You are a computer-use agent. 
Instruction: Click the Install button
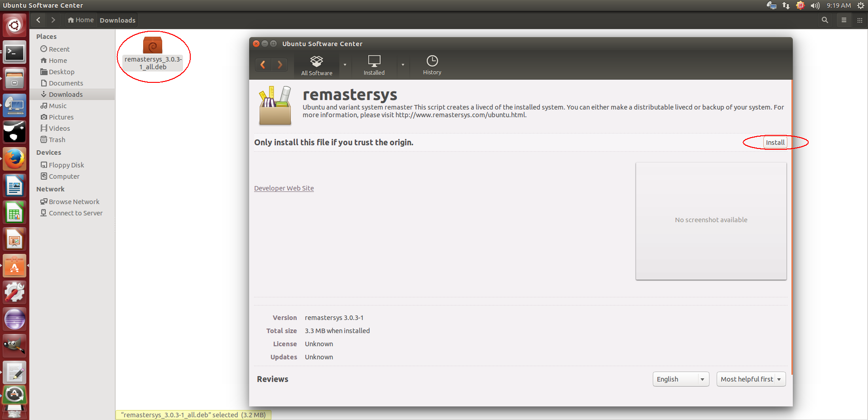(x=775, y=142)
